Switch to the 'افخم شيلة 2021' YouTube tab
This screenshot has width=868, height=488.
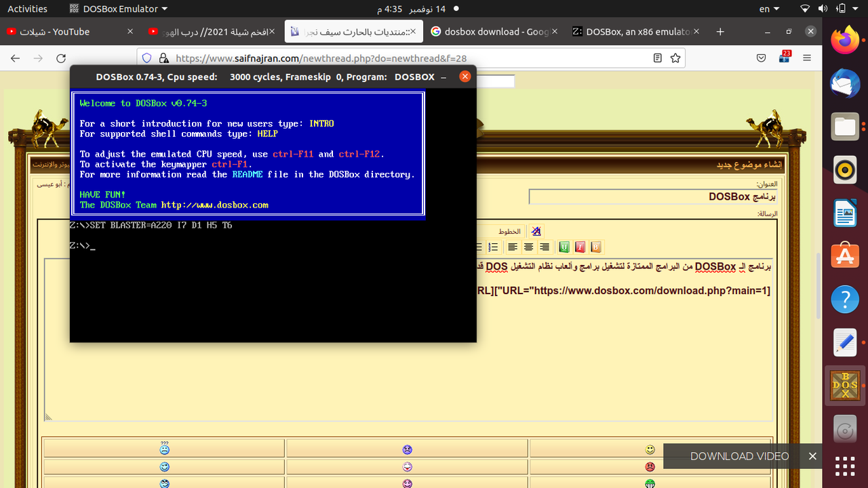click(x=212, y=31)
